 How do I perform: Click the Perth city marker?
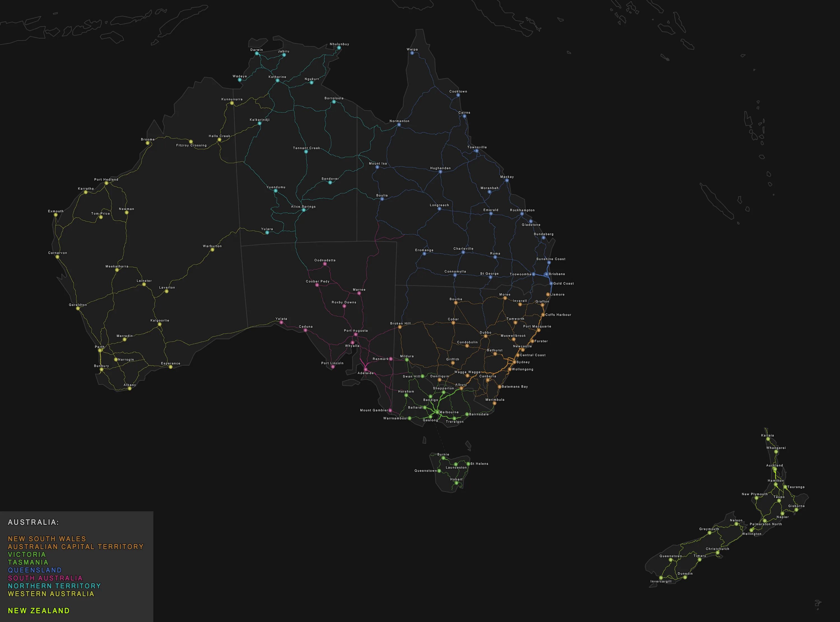tap(100, 350)
